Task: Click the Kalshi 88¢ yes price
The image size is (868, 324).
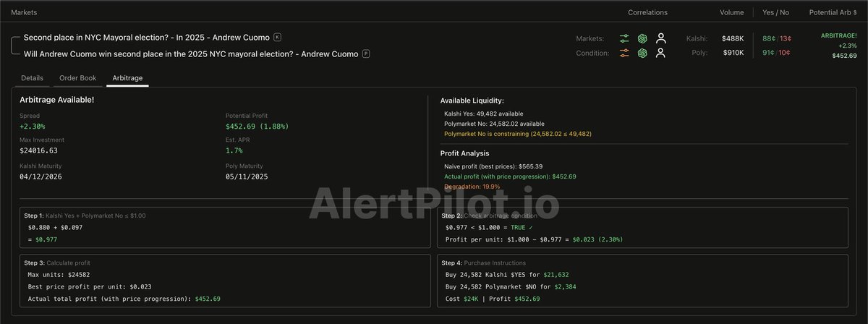Action: (768, 38)
